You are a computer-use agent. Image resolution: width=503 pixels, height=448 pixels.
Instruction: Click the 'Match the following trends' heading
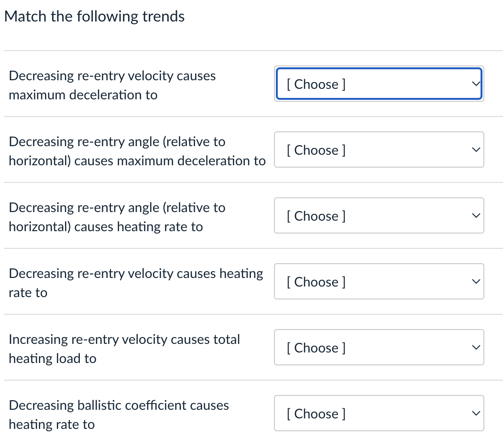(94, 17)
